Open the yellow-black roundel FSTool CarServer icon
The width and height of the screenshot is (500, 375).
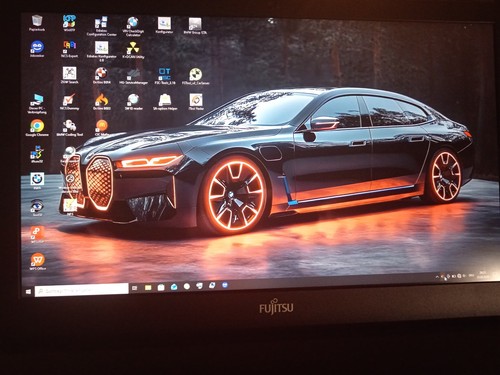(x=196, y=77)
